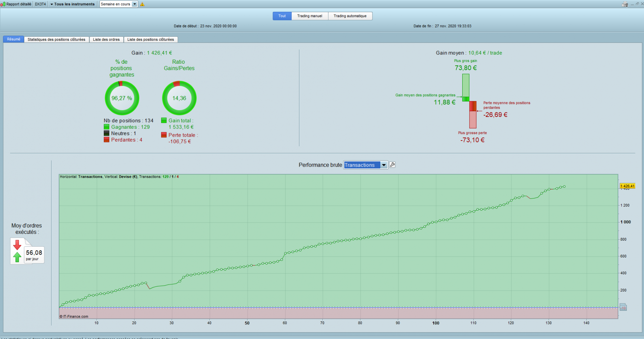Viewport: 644px width, 339px height.
Task: Open Liste des positions clôturées tab
Action: [x=151, y=39]
